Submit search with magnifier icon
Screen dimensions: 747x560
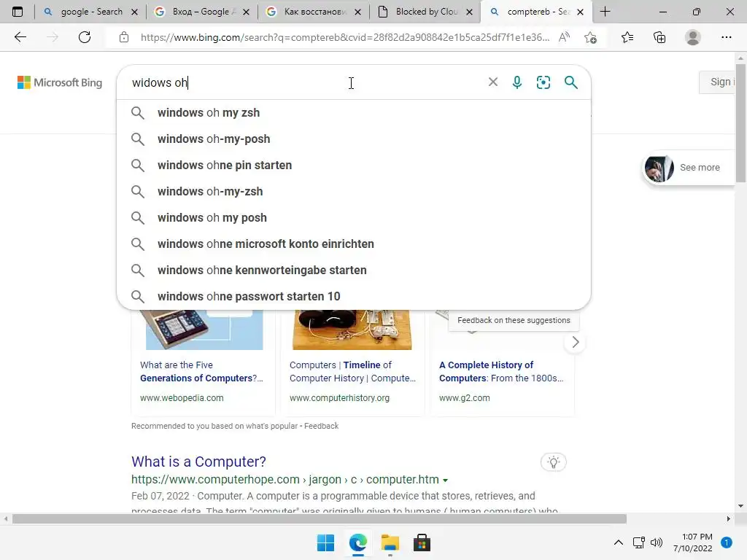tap(570, 82)
